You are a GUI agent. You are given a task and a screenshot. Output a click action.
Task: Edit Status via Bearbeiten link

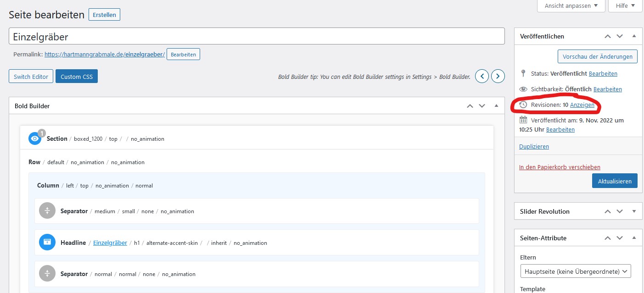pos(603,73)
